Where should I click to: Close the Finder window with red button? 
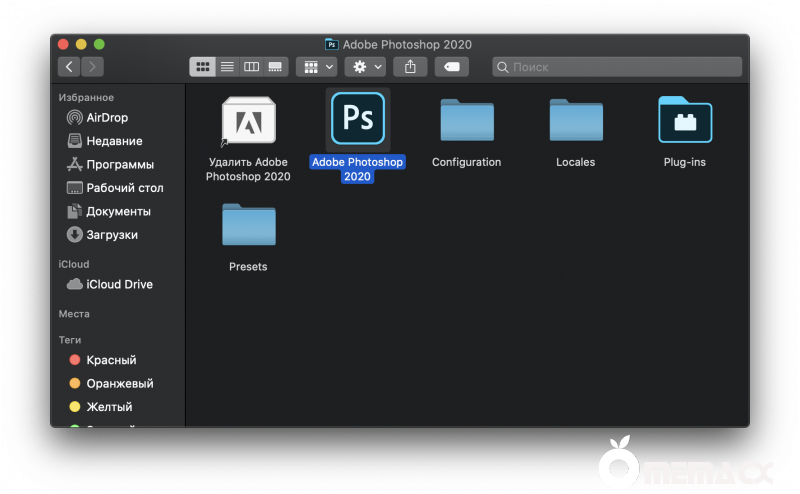pos(63,44)
